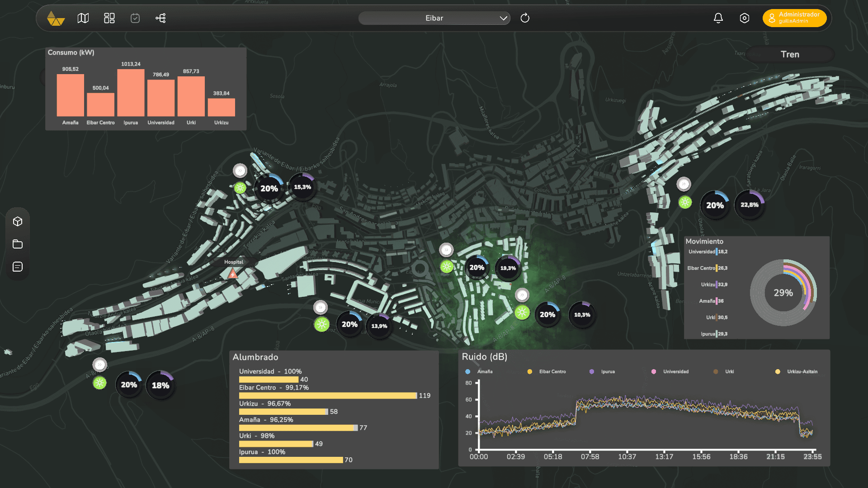Click the Ipurua 1013,24 consumption bar

[131, 93]
